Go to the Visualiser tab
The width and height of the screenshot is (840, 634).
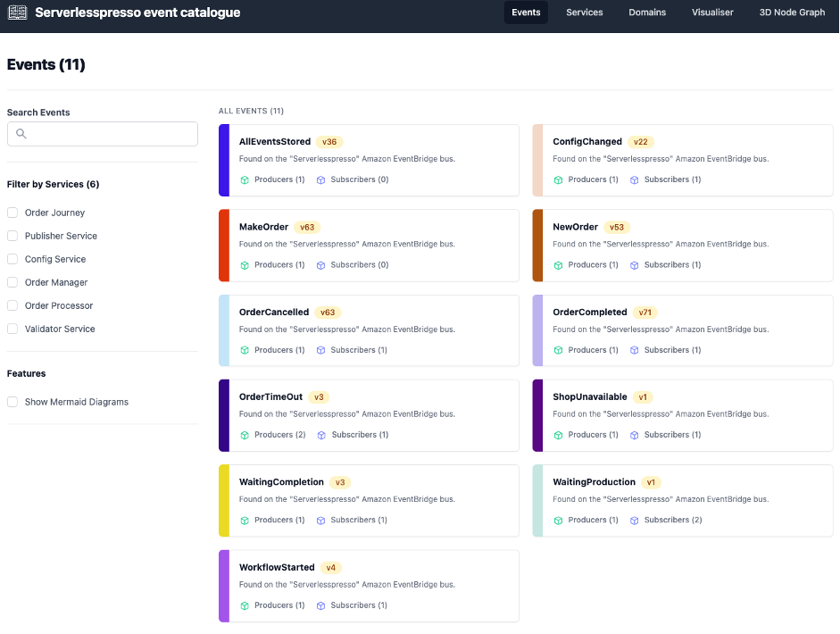pyautogui.click(x=712, y=13)
